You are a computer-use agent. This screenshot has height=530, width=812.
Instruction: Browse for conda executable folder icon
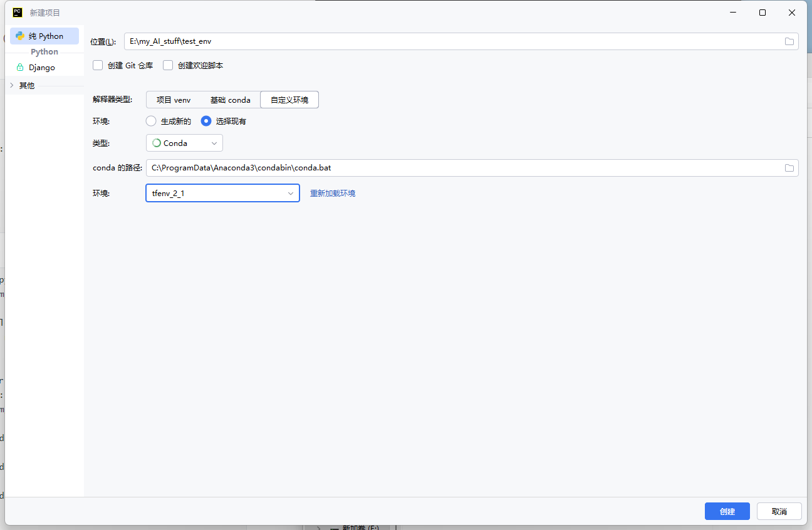[789, 168]
